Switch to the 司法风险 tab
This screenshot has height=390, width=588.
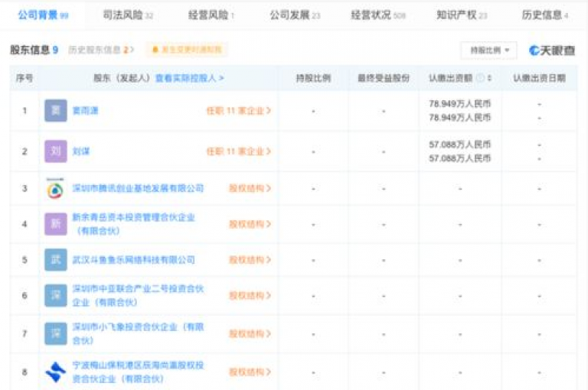[x=128, y=15]
